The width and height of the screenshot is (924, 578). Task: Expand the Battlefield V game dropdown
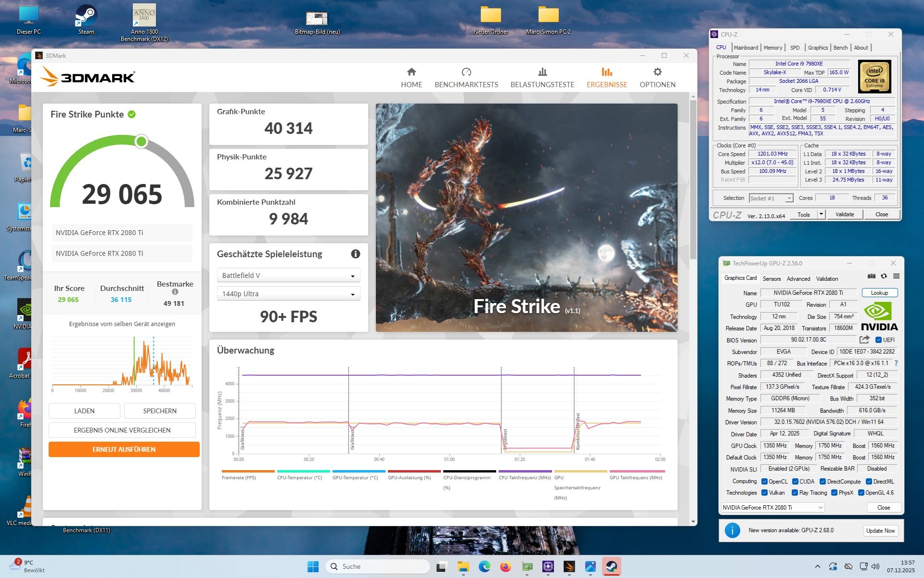[288, 276]
